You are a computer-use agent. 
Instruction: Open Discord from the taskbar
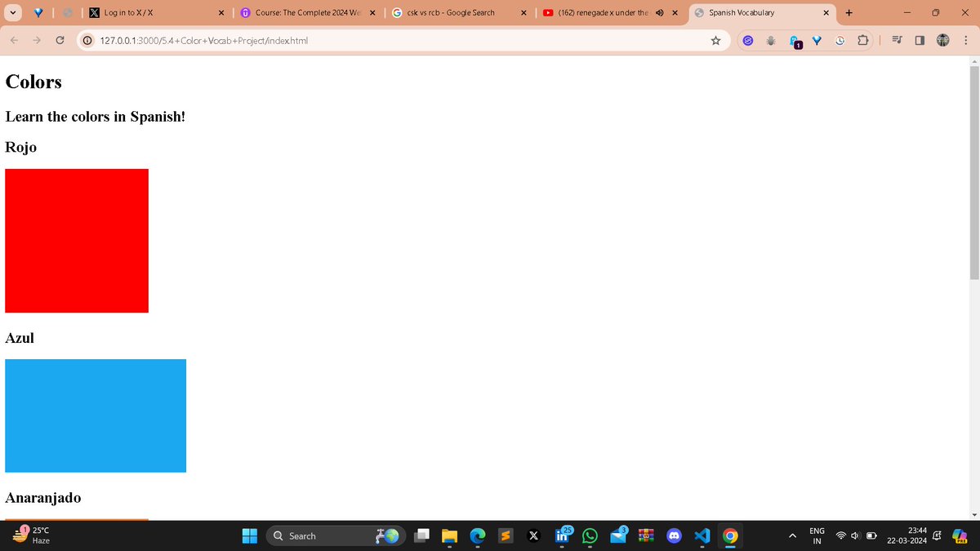(x=674, y=536)
